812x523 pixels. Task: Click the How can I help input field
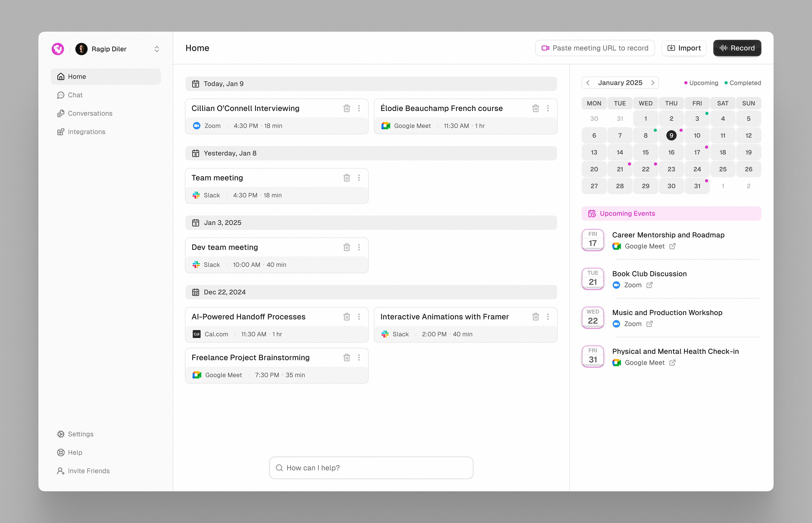coord(371,468)
